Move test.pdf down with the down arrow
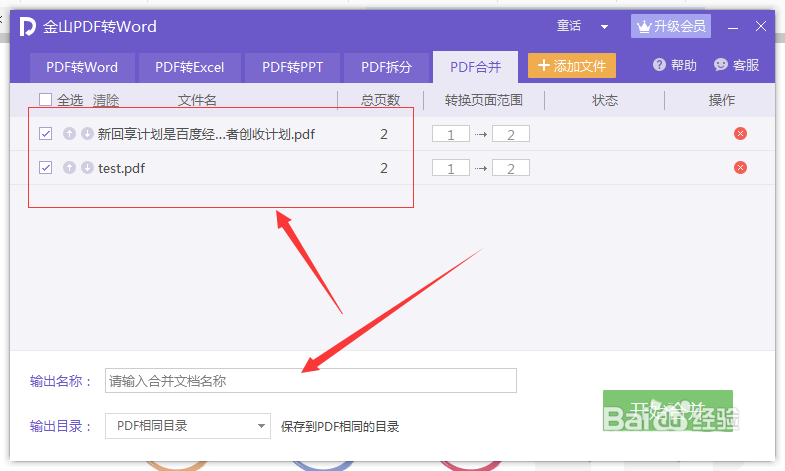The image size is (785, 471). (x=87, y=168)
